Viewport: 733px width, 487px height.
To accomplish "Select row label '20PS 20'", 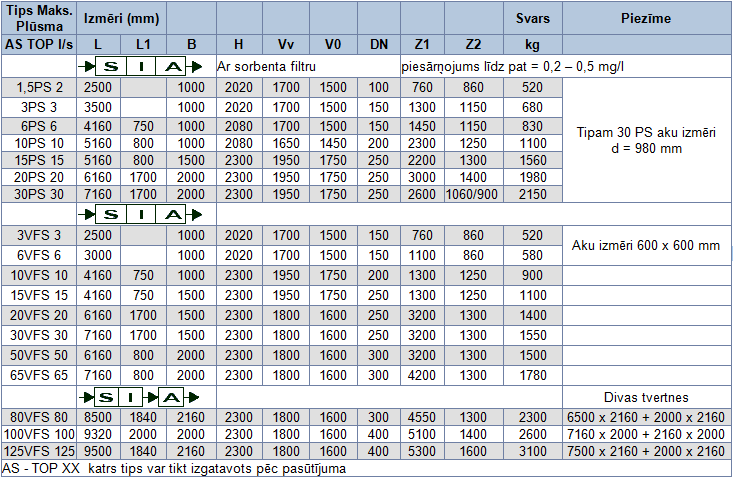I will (x=39, y=177).
